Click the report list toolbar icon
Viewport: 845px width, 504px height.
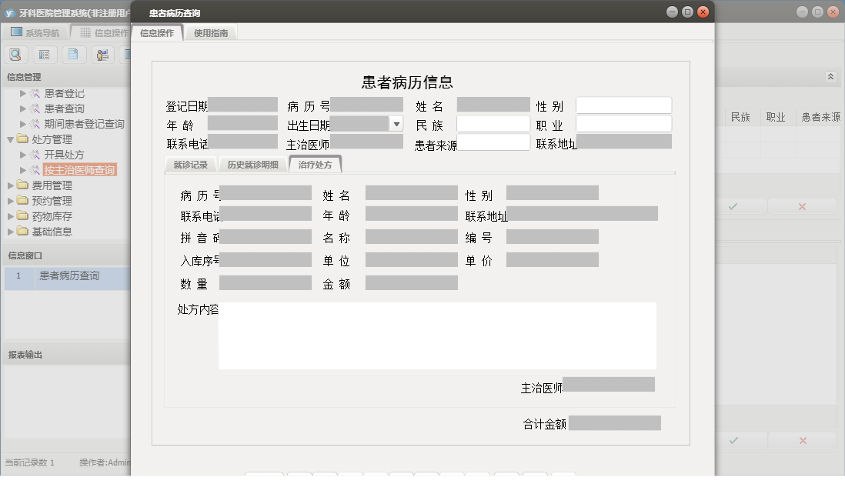(42, 54)
